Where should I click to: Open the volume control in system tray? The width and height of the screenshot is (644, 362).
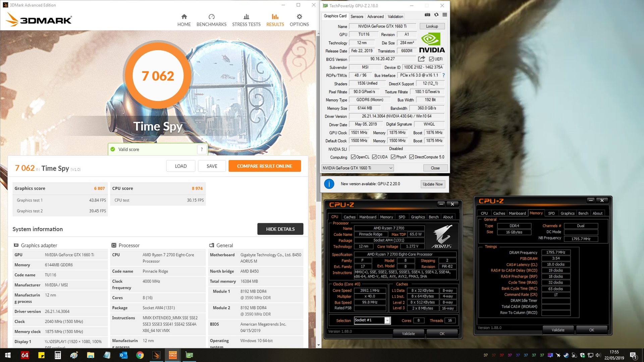click(598, 355)
